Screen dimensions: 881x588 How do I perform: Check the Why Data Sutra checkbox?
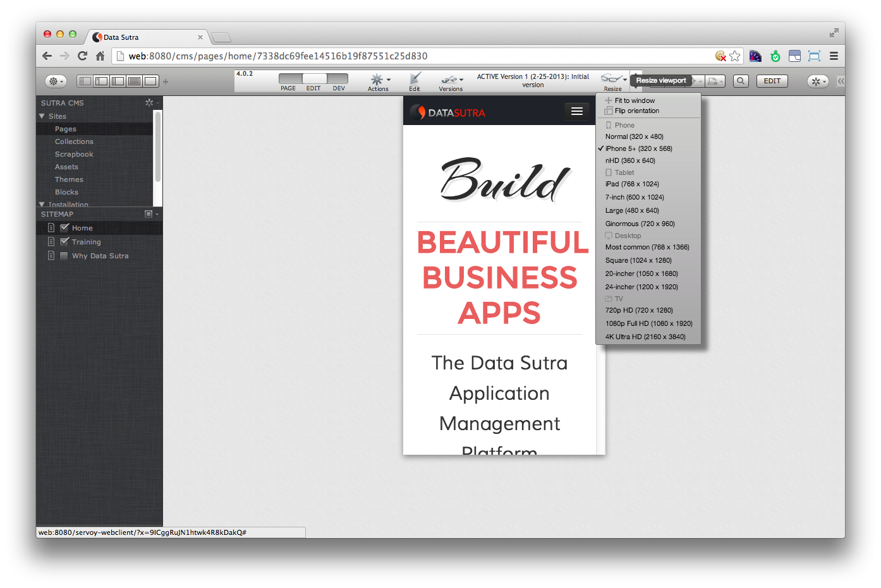pos(64,256)
